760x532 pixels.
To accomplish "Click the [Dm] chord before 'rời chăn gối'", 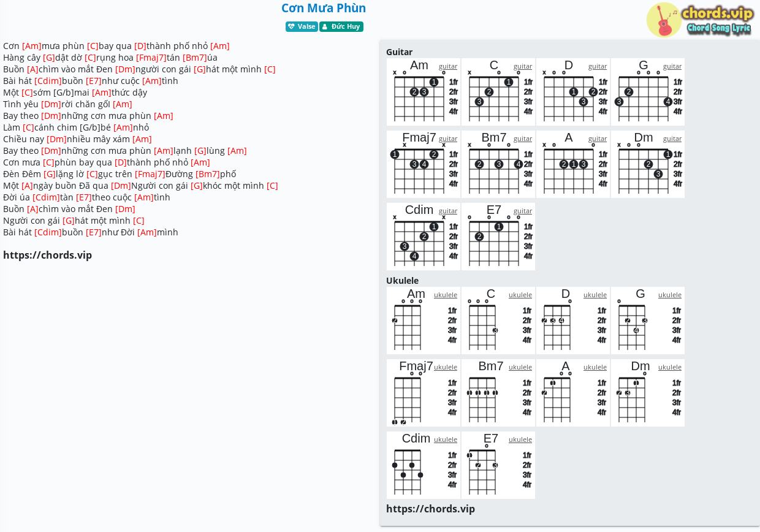I will pos(51,104).
